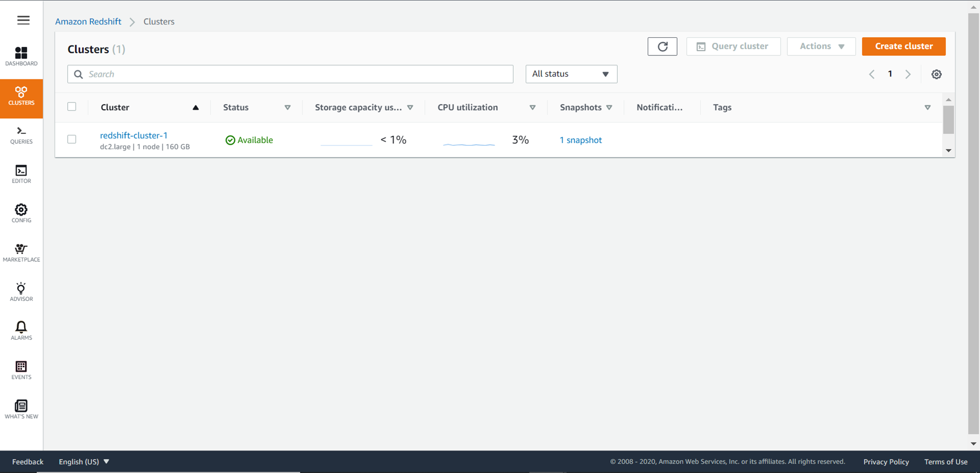Click the < 1% storage value
Viewport: 980px width, 473px height.
coord(393,140)
